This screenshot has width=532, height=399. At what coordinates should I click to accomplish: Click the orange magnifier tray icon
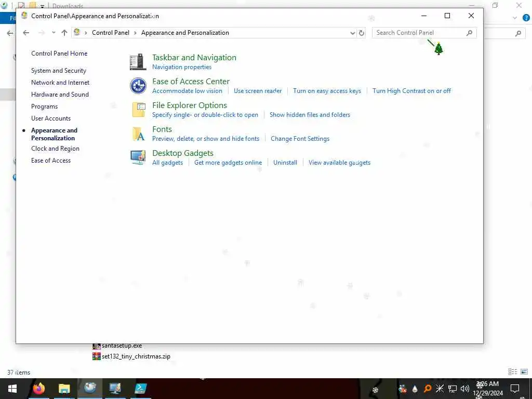(428, 389)
